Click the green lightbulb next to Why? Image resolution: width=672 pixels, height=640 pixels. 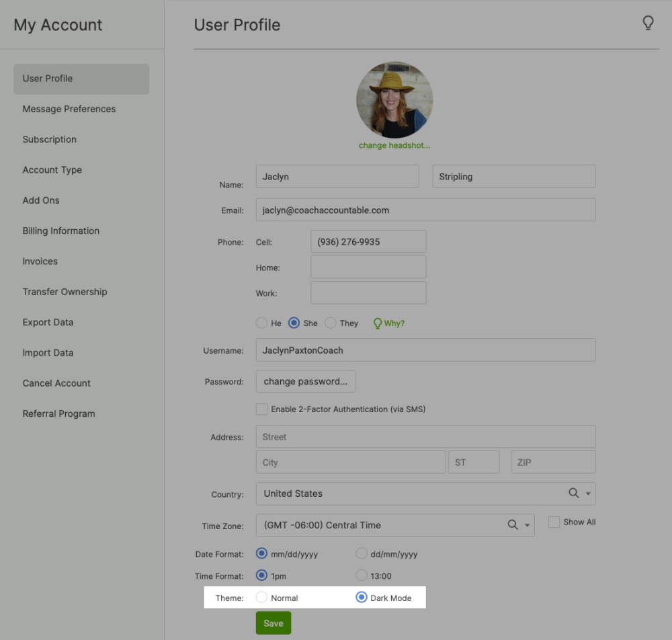click(378, 323)
